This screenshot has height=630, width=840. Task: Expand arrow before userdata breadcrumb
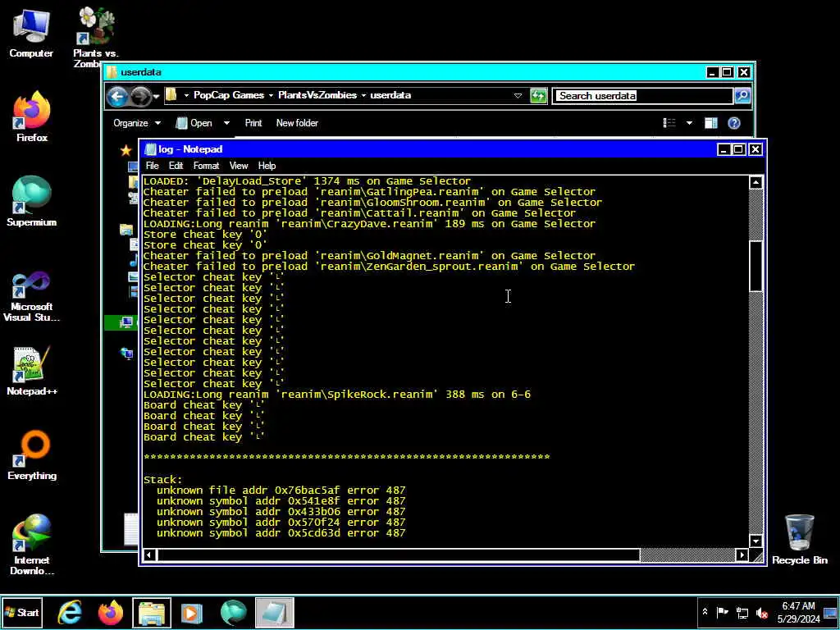click(x=363, y=95)
